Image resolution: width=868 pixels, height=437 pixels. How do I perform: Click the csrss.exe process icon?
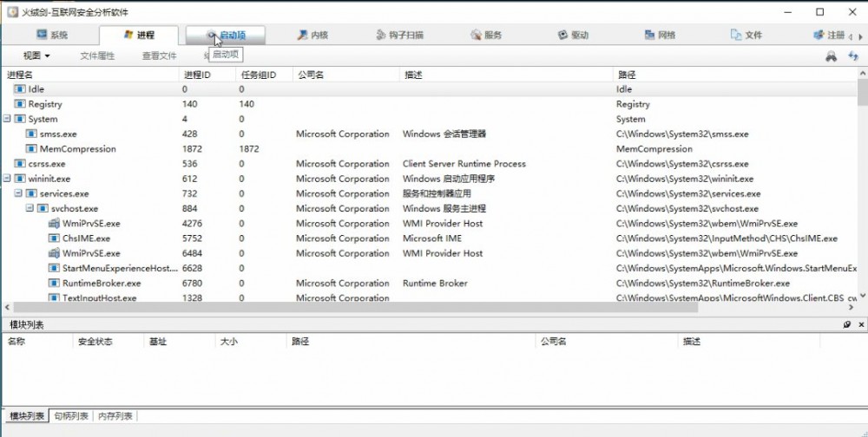(20, 164)
